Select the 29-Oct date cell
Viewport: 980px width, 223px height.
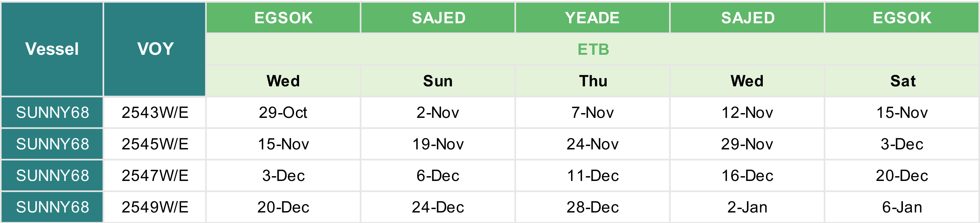coord(283,113)
